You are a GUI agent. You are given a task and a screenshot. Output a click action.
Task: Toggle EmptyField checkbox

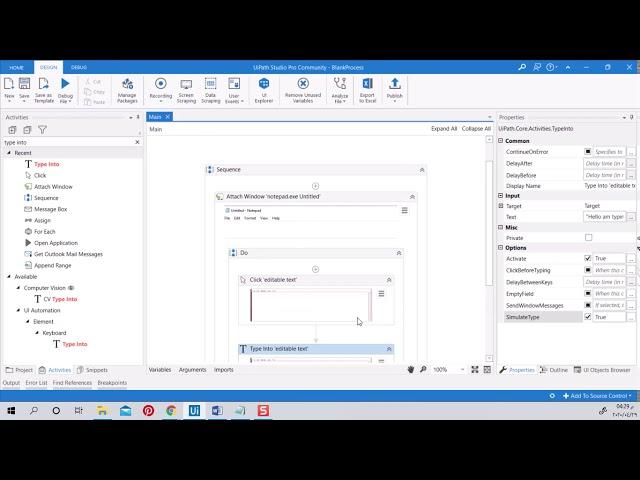pyautogui.click(x=588, y=293)
